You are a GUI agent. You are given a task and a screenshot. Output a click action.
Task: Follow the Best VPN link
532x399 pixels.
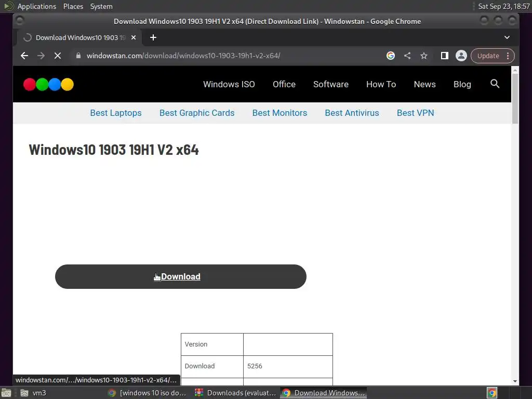tap(415, 113)
